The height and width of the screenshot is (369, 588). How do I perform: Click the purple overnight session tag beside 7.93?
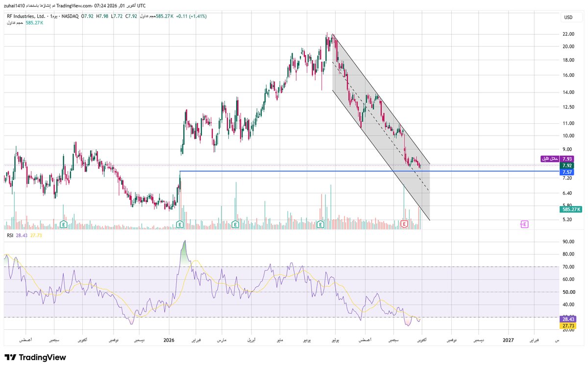[550, 159]
